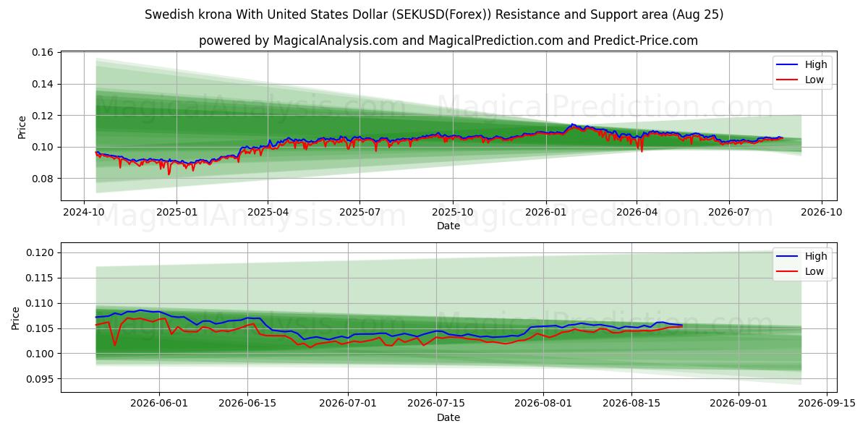Click the '0.12' y-axis tick of upper chart
Screen dimensions: 868x434
(43, 116)
